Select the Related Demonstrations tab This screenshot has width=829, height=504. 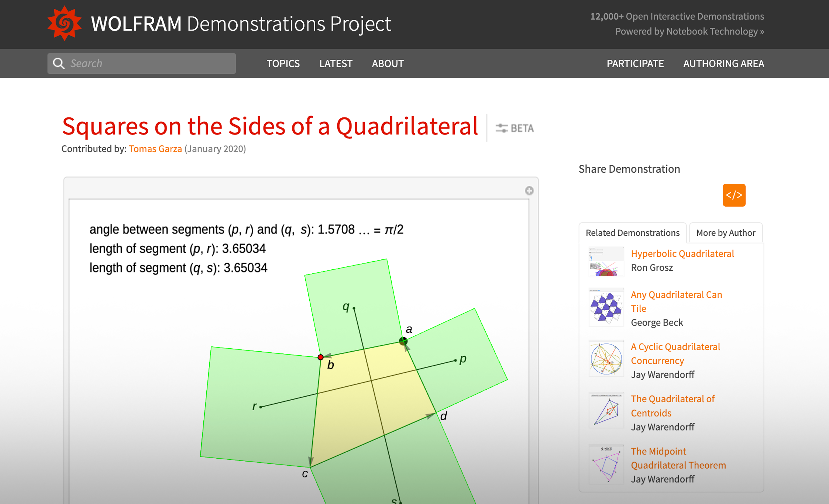pos(632,233)
